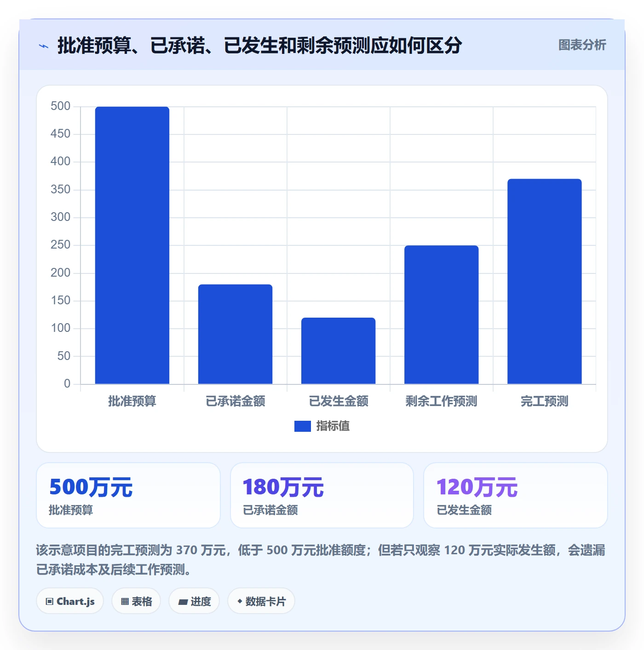Open the 180万元 已承诺金额 data card
The height and width of the screenshot is (650, 644).
tap(322, 495)
